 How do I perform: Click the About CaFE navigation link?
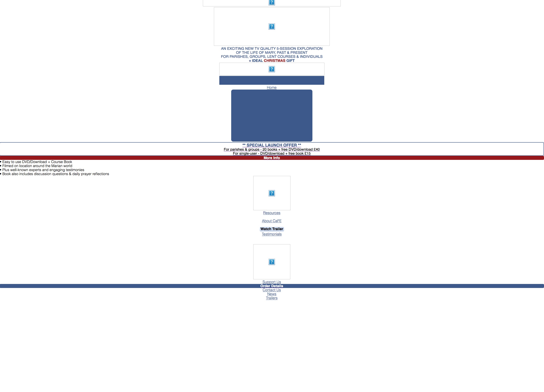pos(272,221)
